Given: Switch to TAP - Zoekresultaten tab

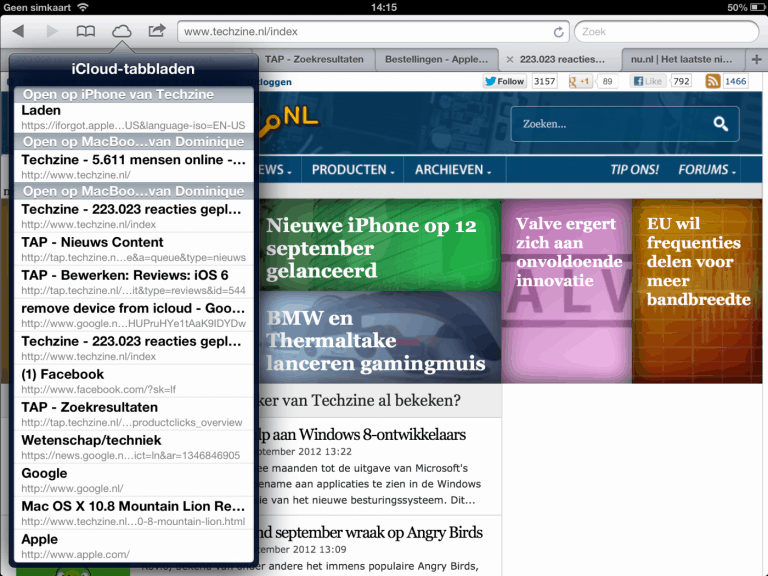Looking at the screenshot, I should tap(314, 59).
